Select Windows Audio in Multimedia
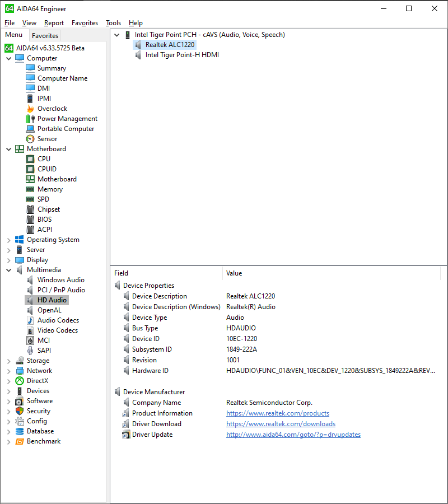Viewport: 448px width, 504px height. click(x=60, y=280)
